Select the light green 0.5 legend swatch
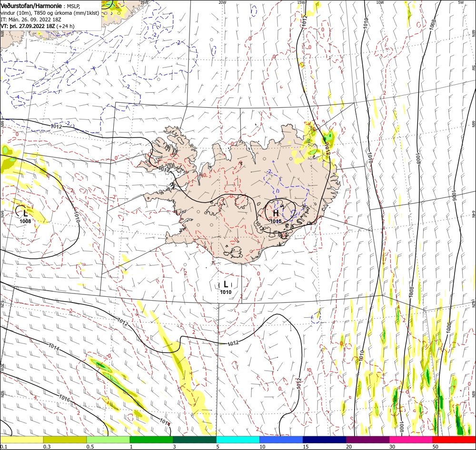This screenshot has width=476, height=450. pos(108,440)
